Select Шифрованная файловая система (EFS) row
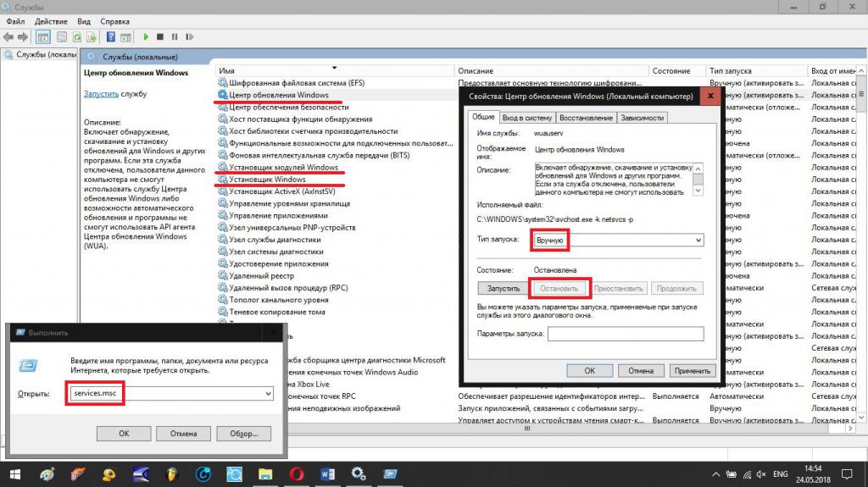This screenshot has width=868, height=487. click(x=297, y=83)
